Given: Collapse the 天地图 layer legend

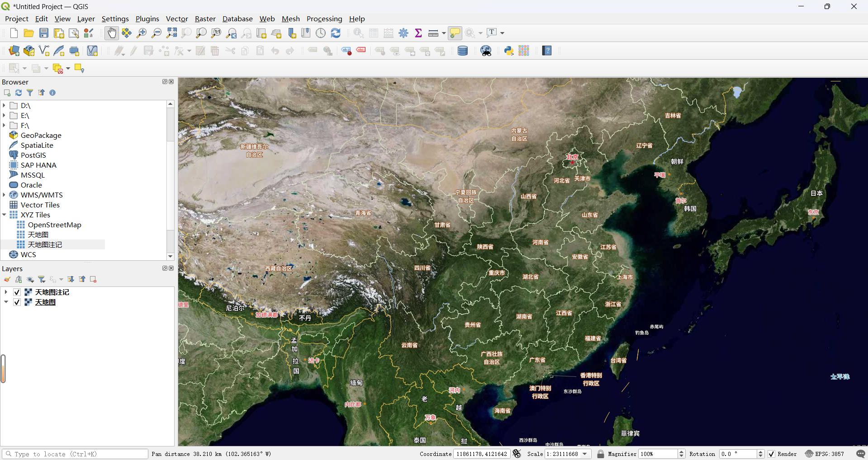Looking at the screenshot, I should pyautogui.click(x=6, y=302).
